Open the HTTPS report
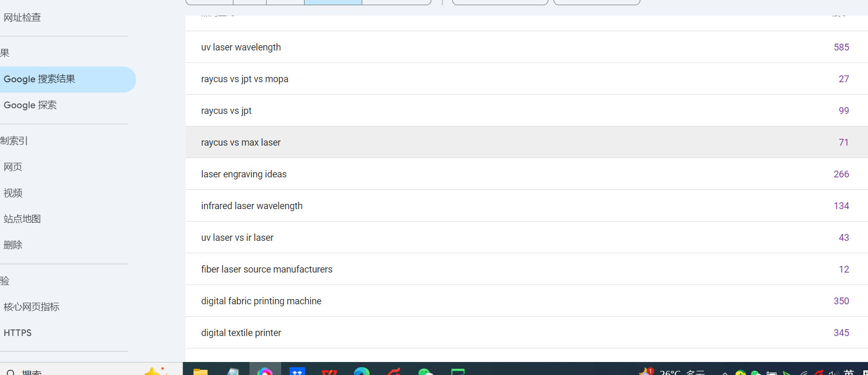 tap(18, 333)
